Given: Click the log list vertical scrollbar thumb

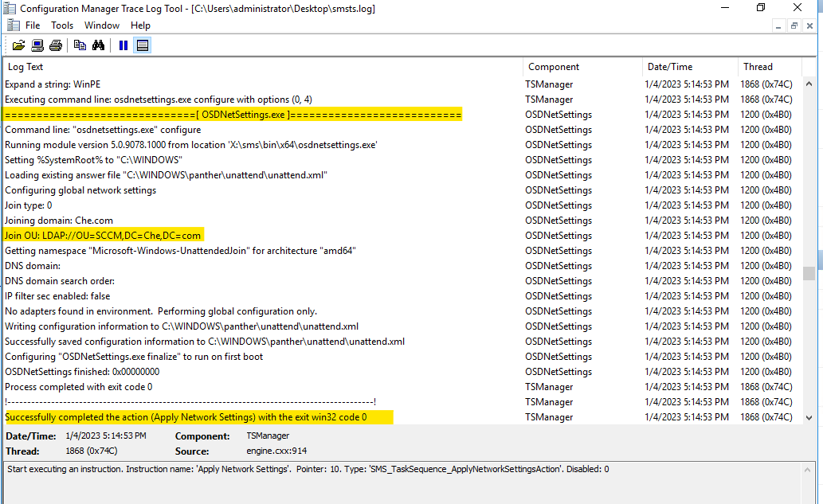Looking at the screenshot, I should pyautogui.click(x=809, y=273).
